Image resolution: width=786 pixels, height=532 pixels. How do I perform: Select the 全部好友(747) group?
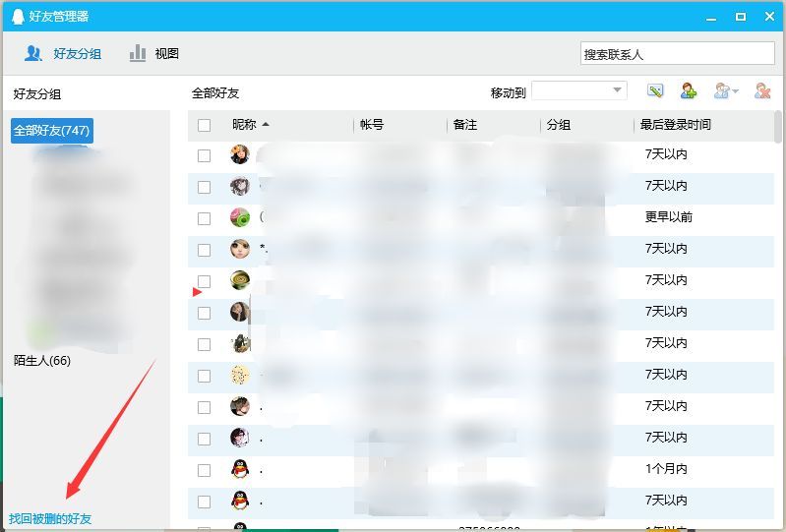(51, 131)
